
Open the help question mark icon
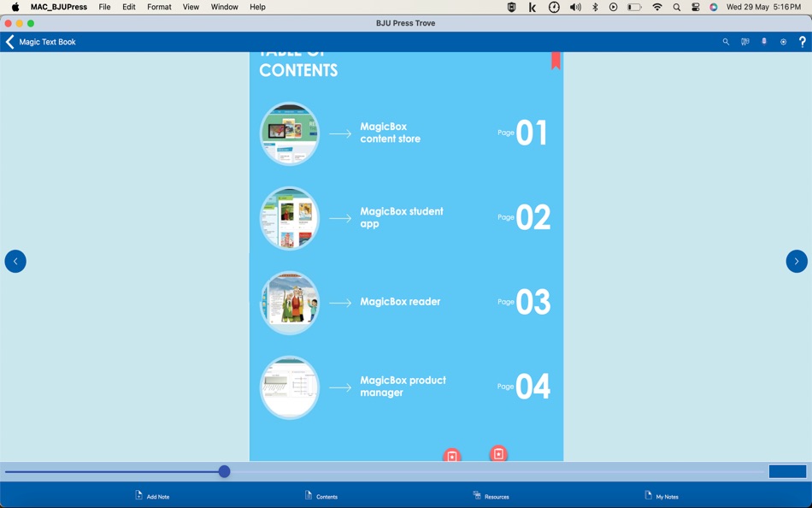pyautogui.click(x=802, y=42)
